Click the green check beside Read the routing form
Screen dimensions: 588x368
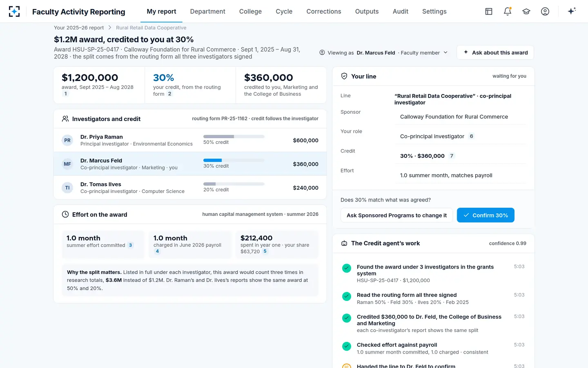[x=347, y=296]
